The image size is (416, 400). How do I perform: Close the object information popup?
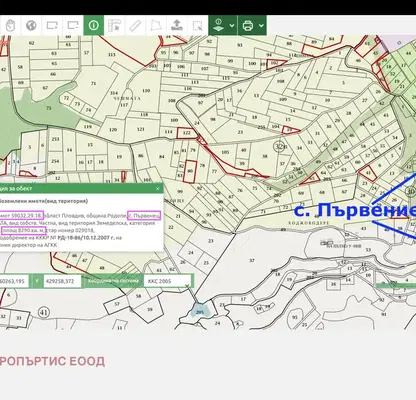point(158,188)
